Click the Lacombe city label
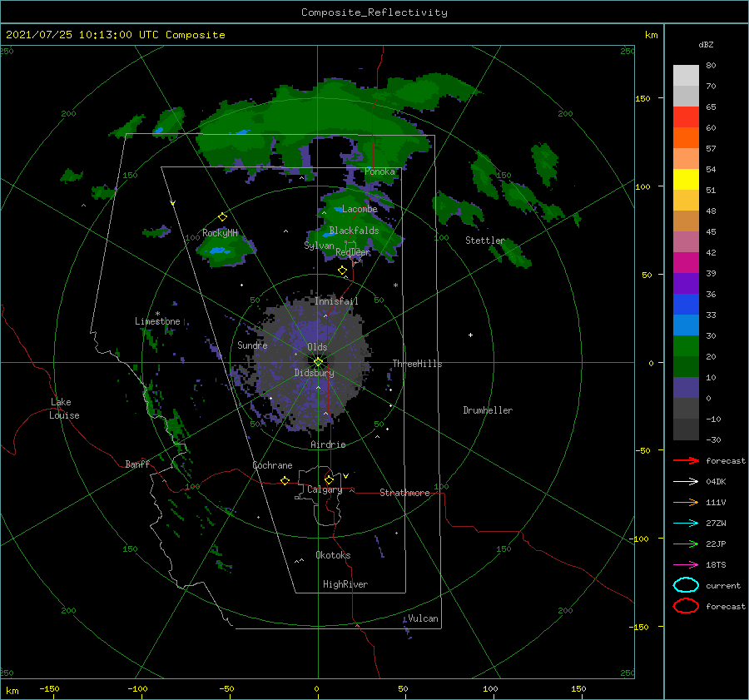 (x=360, y=209)
